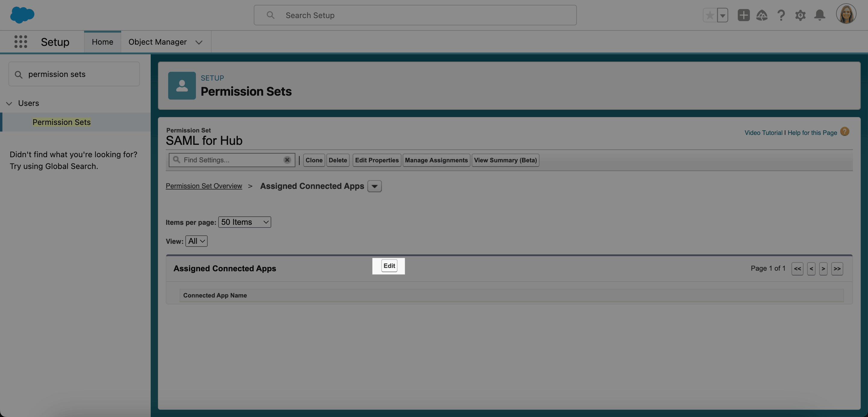Go to previous page with < button
This screenshot has height=417, width=868.
point(811,269)
